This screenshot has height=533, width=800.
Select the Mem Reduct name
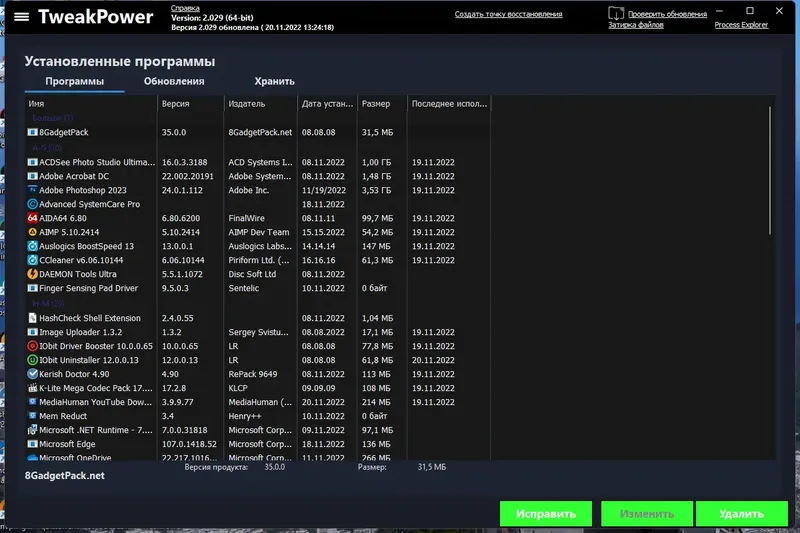coord(63,416)
